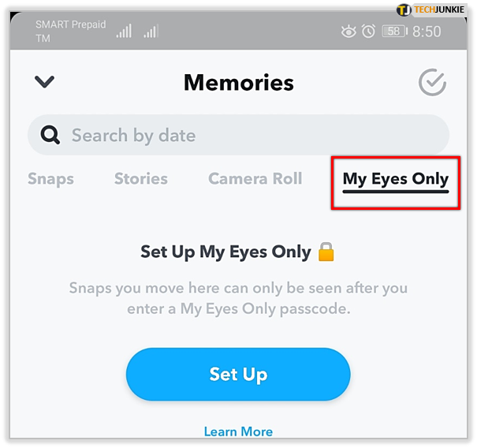Tap the Memories title heading

tap(239, 83)
